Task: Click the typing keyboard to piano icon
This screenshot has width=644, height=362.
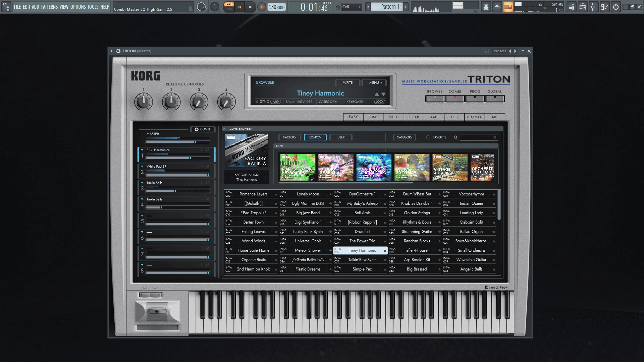Action: coord(508,7)
